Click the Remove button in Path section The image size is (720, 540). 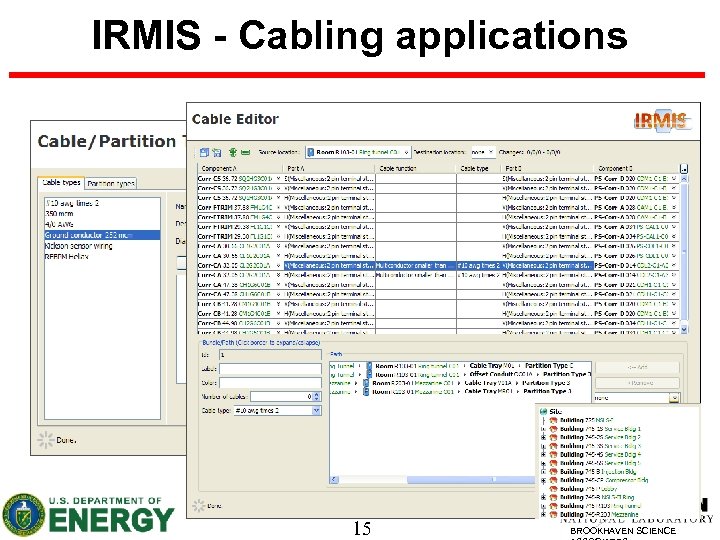pyautogui.click(x=637, y=382)
